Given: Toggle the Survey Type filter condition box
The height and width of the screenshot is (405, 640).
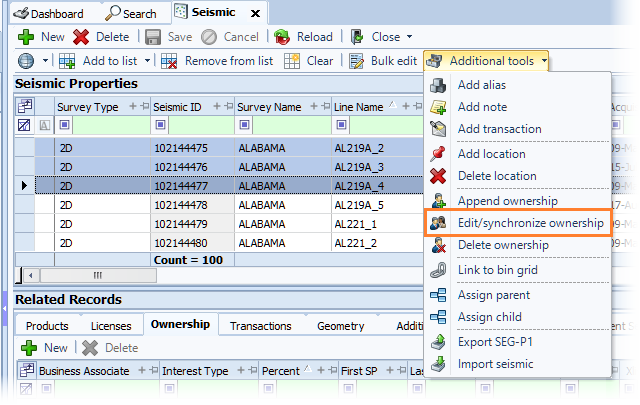Looking at the screenshot, I should pos(64,125).
